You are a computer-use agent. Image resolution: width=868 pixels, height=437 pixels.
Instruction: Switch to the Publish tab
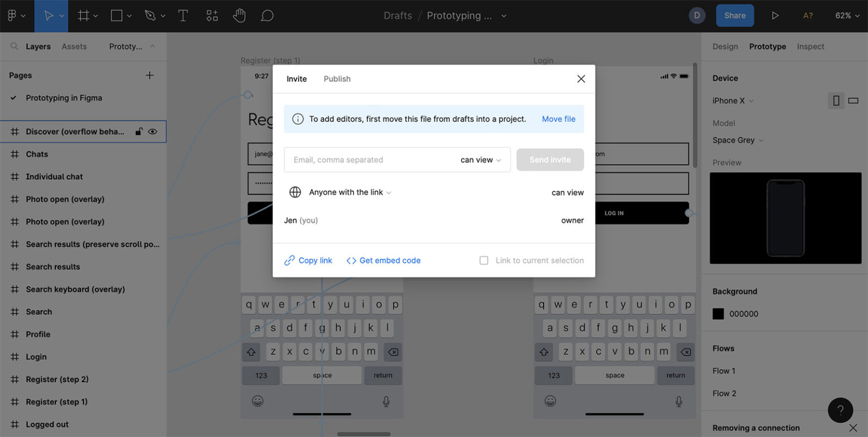pos(337,79)
